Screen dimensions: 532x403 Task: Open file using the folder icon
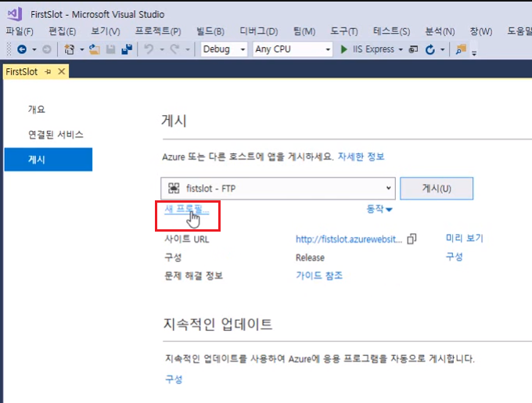tap(95, 49)
